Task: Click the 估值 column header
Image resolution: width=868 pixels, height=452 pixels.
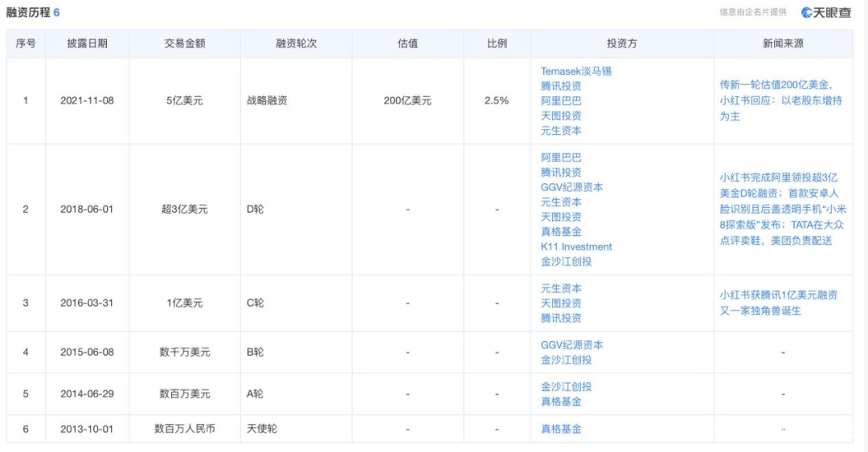Action: (x=407, y=43)
